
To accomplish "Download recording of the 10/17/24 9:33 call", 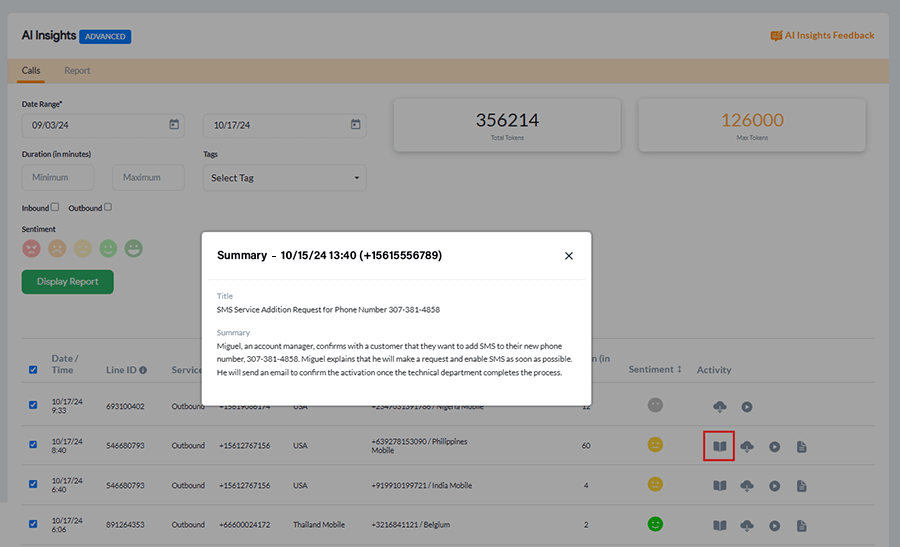I will [719, 406].
